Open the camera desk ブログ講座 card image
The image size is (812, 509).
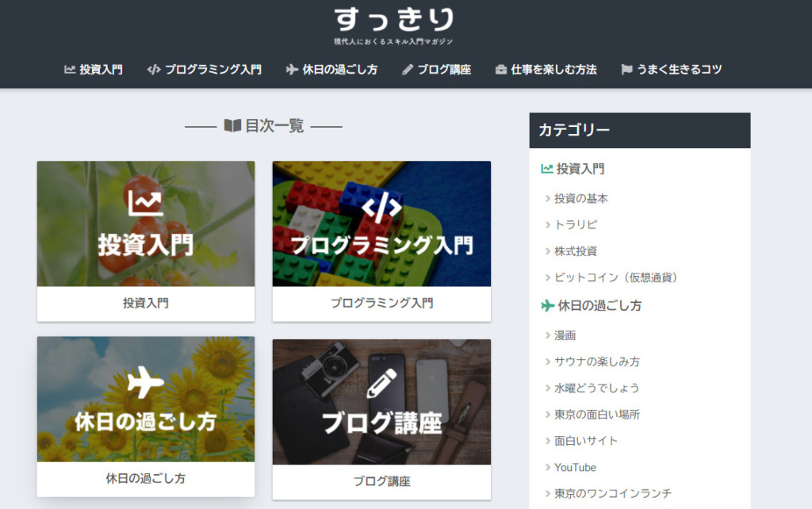pos(381,402)
